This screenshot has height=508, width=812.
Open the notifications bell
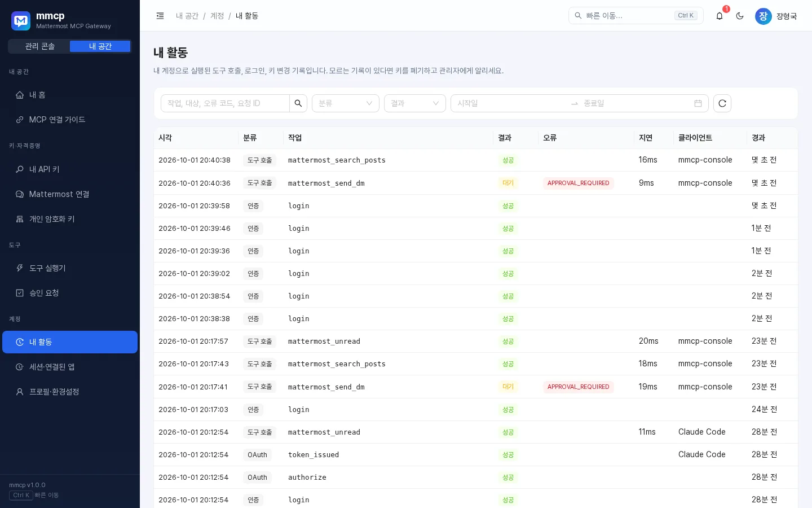720,16
